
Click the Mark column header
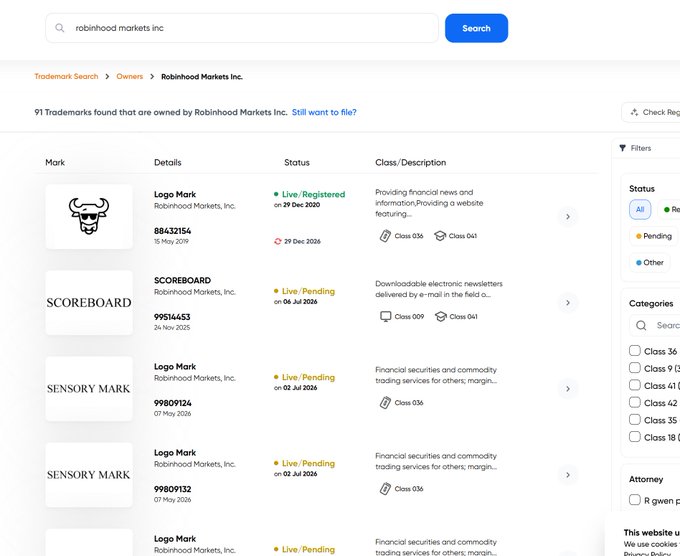[x=55, y=163]
